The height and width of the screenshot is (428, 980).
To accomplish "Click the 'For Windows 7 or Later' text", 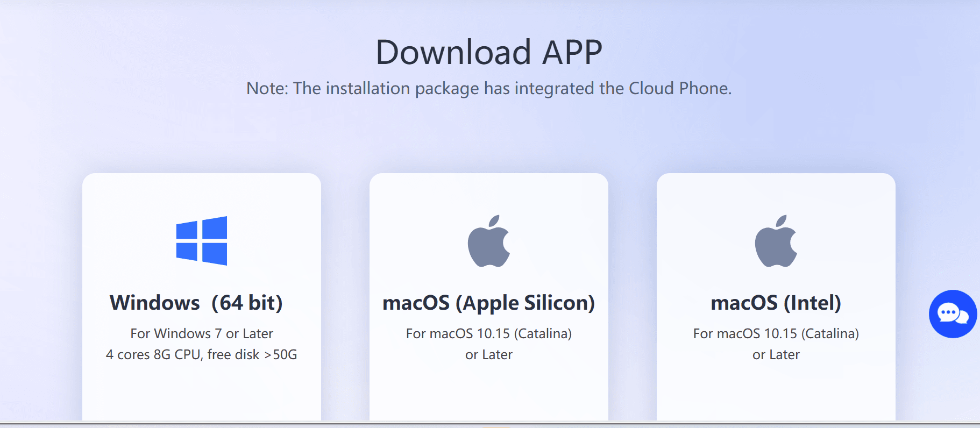I will click(202, 334).
